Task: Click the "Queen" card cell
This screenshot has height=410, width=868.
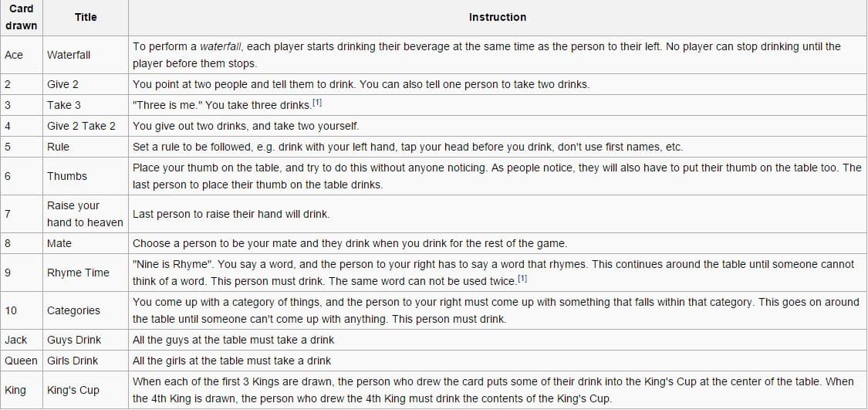Action: click(21, 361)
